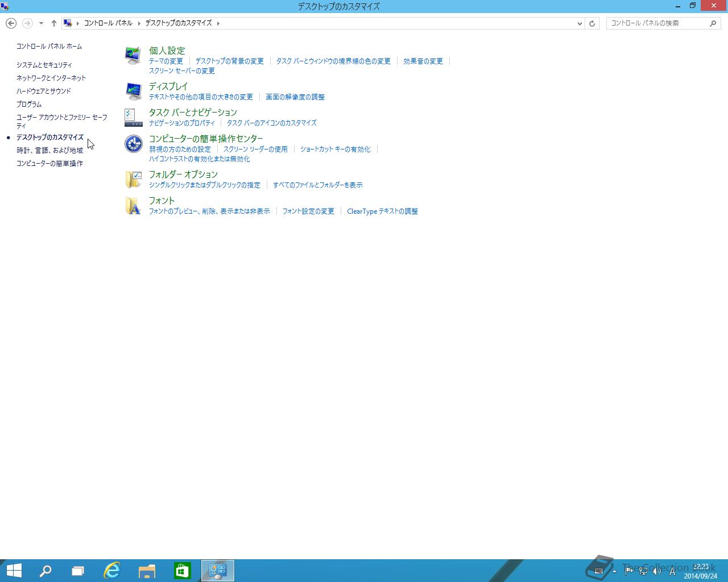Open ネットワークとインターネット in sidebar
728x582 pixels.
(51, 78)
